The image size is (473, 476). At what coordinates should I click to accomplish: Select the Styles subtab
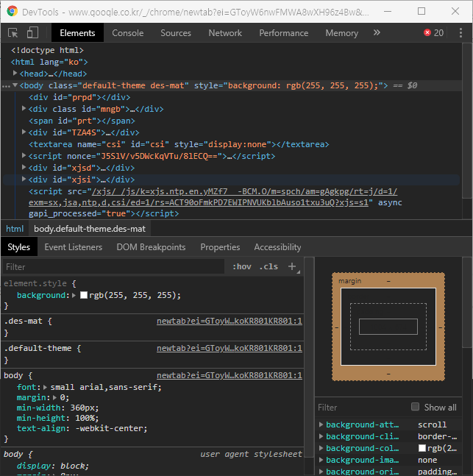[x=19, y=247]
